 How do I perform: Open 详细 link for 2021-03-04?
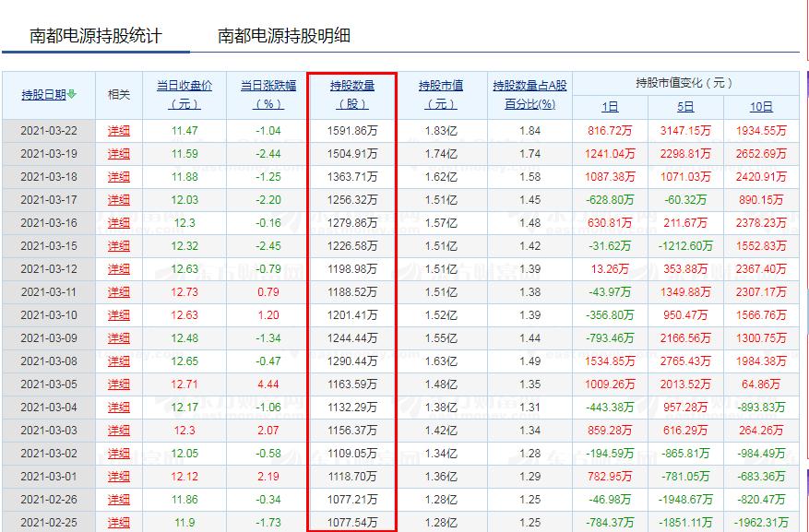(x=119, y=408)
